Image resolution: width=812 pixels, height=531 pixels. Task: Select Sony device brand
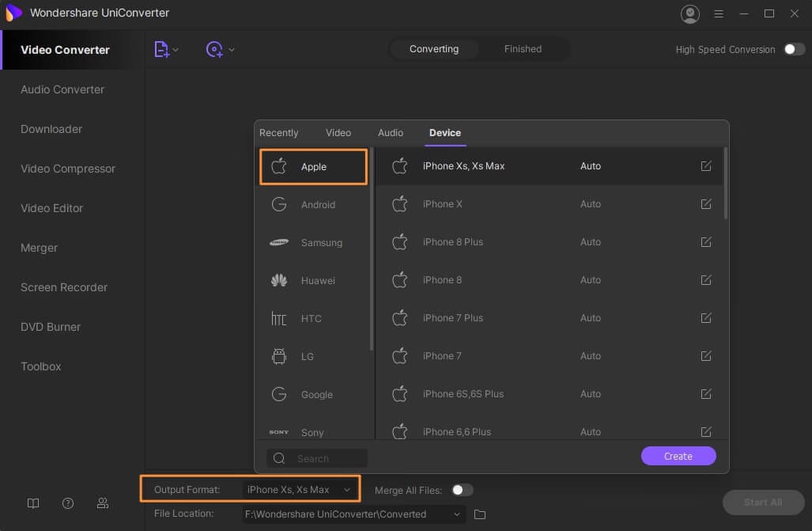(313, 431)
